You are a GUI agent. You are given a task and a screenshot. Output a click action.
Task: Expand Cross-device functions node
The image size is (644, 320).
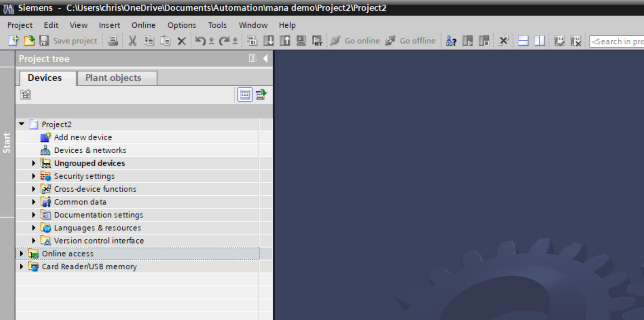[x=34, y=189]
